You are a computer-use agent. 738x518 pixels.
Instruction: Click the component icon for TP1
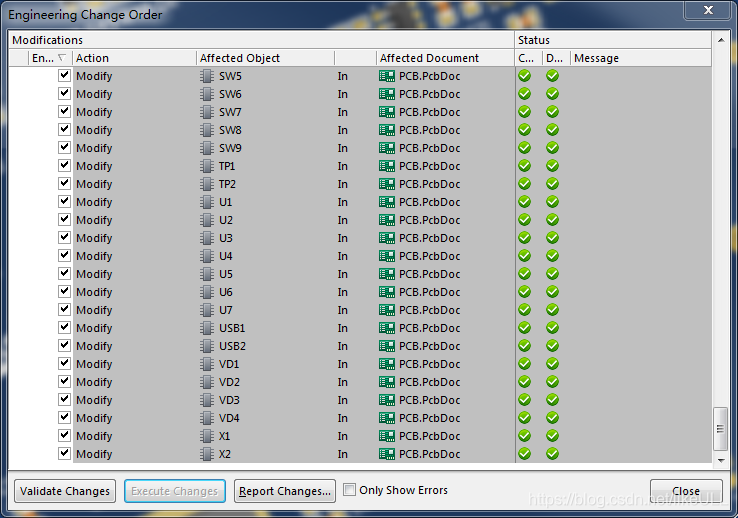(x=207, y=166)
